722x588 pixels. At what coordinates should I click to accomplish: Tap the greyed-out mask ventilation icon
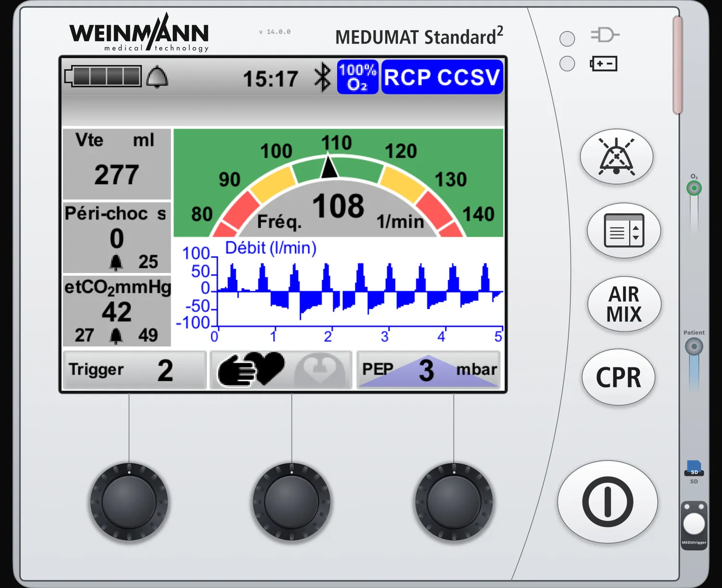320,370
